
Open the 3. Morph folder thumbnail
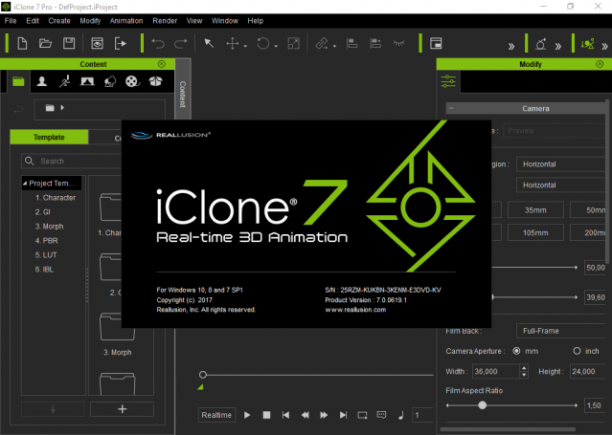tap(117, 327)
